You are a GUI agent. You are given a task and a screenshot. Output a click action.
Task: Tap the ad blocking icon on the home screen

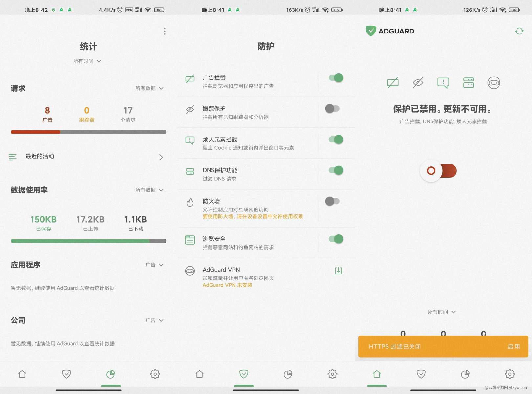393,83
